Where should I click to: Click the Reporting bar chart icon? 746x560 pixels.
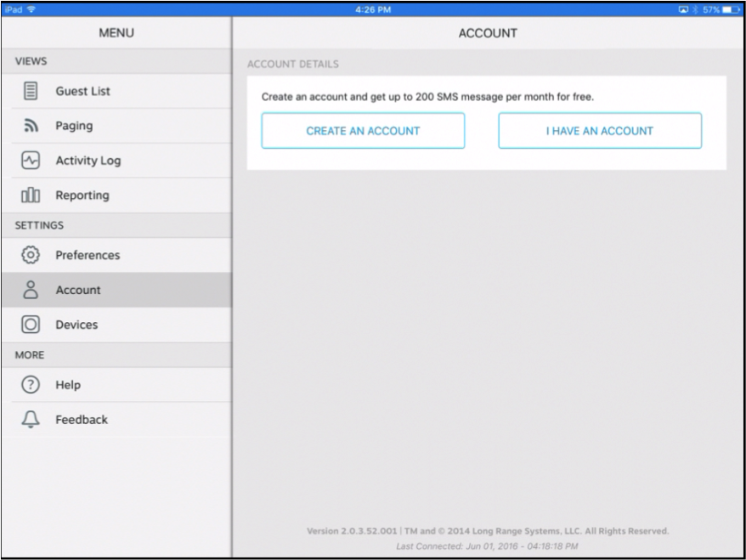(x=31, y=195)
